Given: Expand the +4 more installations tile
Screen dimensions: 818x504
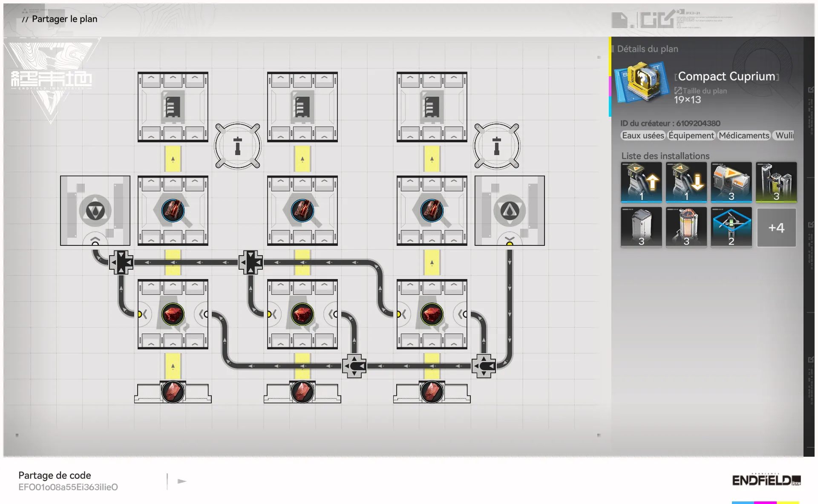Looking at the screenshot, I should point(776,228).
